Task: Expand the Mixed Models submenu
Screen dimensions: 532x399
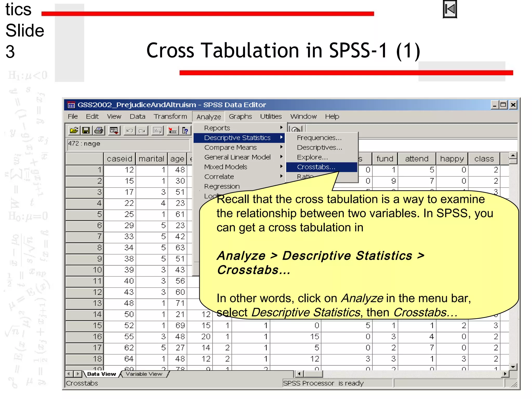Action: pos(239,167)
